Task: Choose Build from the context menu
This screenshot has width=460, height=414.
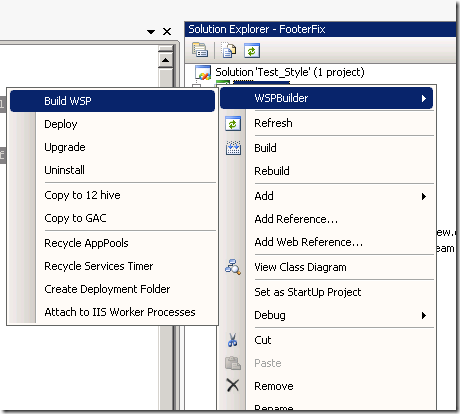Action: coord(326,148)
